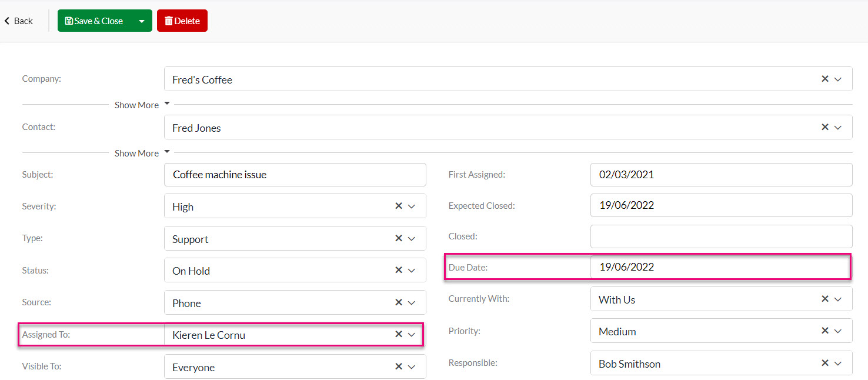The image size is (868, 380).
Task: Open the Source dropdown list
Action: click(412, 302)
